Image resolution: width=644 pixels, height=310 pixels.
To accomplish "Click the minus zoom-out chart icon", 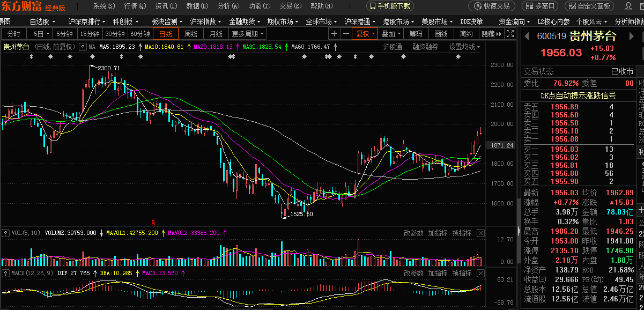I will click(346, 33).
